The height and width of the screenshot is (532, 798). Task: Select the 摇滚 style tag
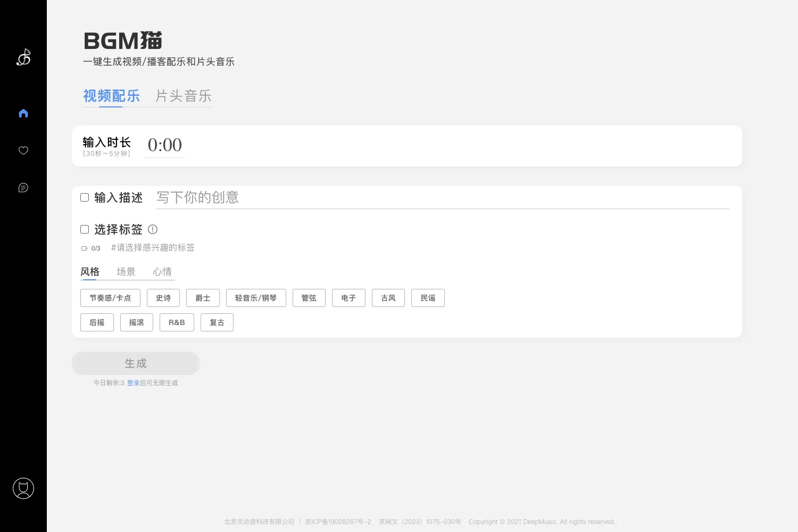tap(137, 322)
